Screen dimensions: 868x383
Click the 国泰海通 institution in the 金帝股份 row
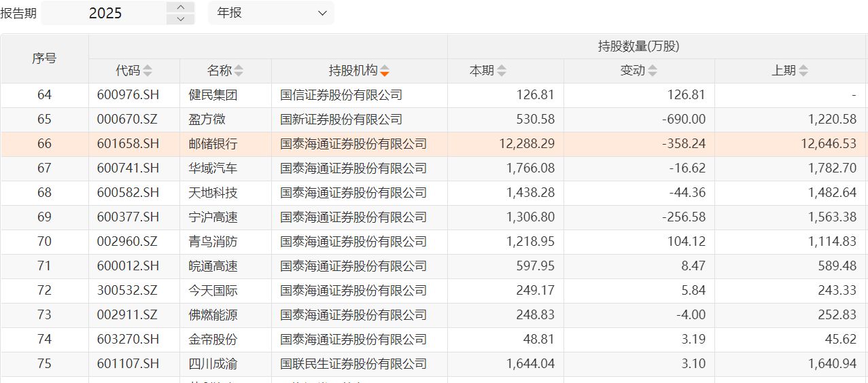point(353,340)
